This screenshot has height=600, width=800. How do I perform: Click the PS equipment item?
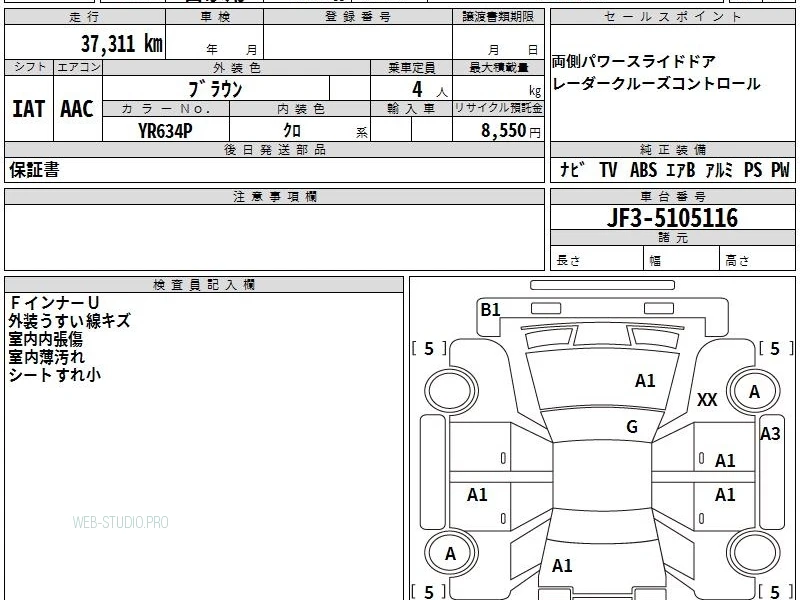click(753, 169)
